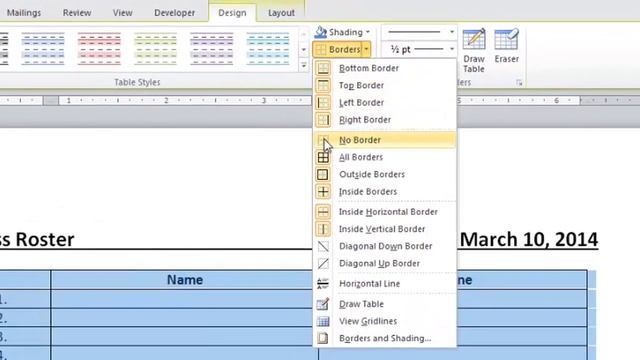
Task: Click the March 10, 2014 date text
Action: (x=529, y=240)
